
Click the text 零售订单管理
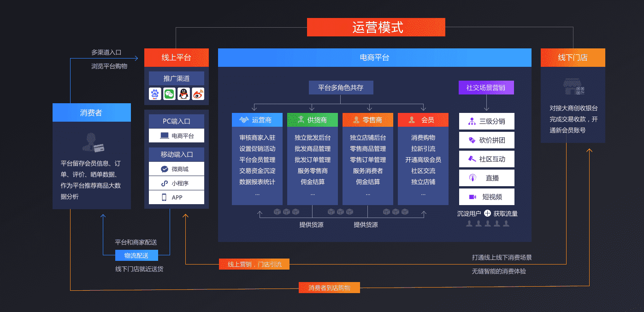click(368, 160)
